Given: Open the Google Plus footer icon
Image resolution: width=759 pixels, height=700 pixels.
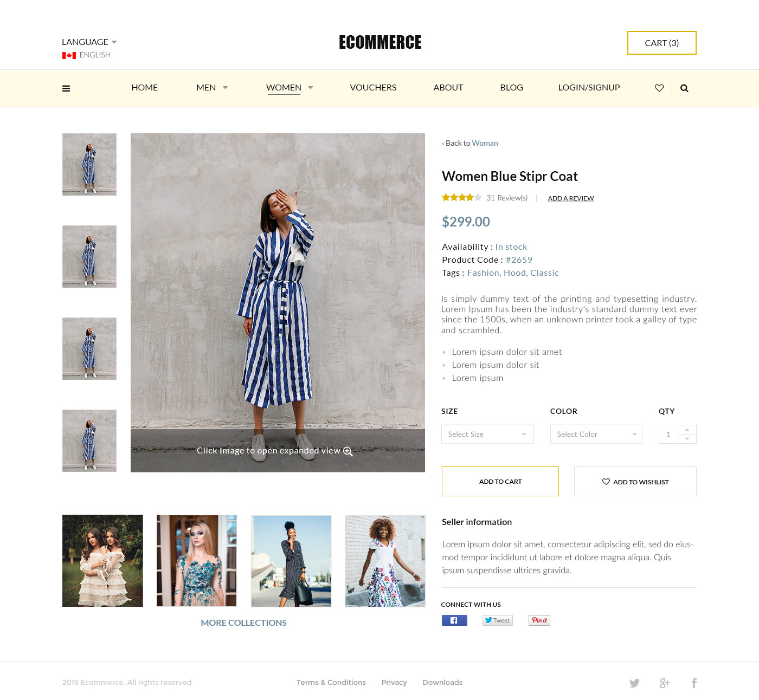Looking at the screenshot, I should click(x=665, y=683).
